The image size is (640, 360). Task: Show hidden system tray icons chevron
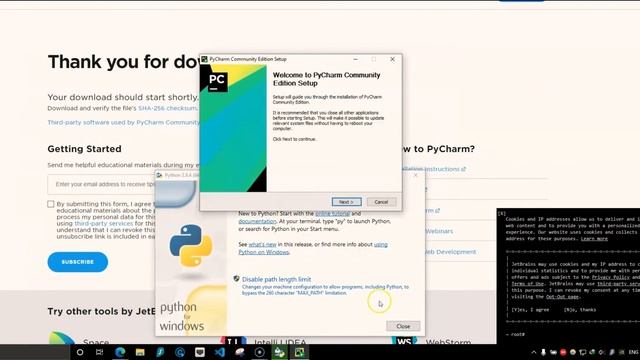click(533, 352)
